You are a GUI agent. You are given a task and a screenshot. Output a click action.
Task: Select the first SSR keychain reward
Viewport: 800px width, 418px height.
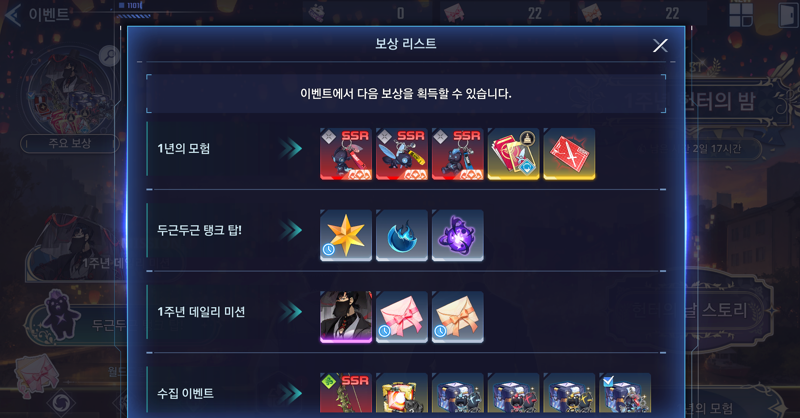pos(346,154)
